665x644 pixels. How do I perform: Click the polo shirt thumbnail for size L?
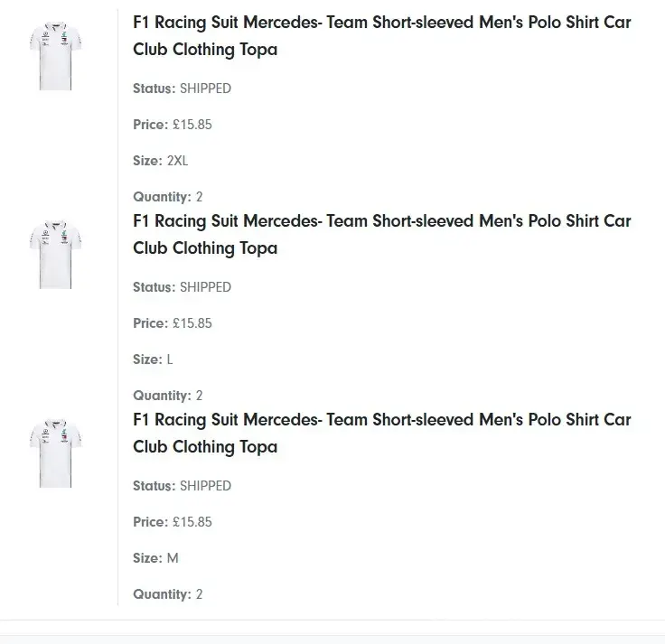(55, 255)
